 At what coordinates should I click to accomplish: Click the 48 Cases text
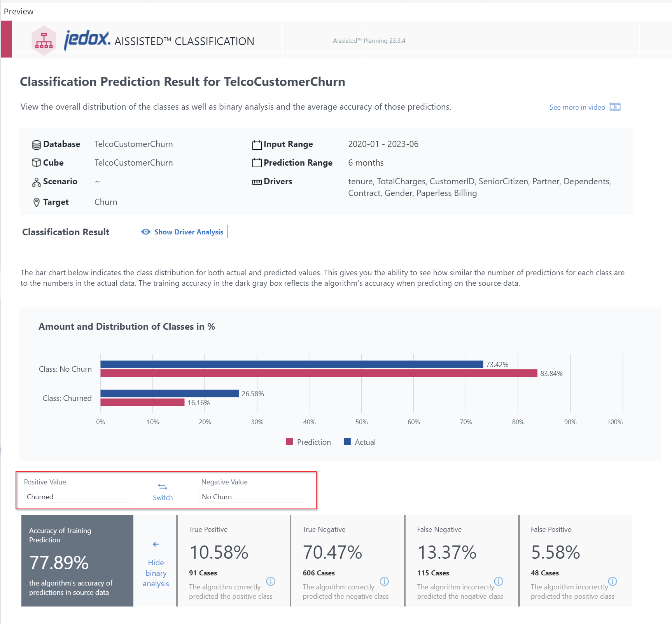tap(545, 573)
